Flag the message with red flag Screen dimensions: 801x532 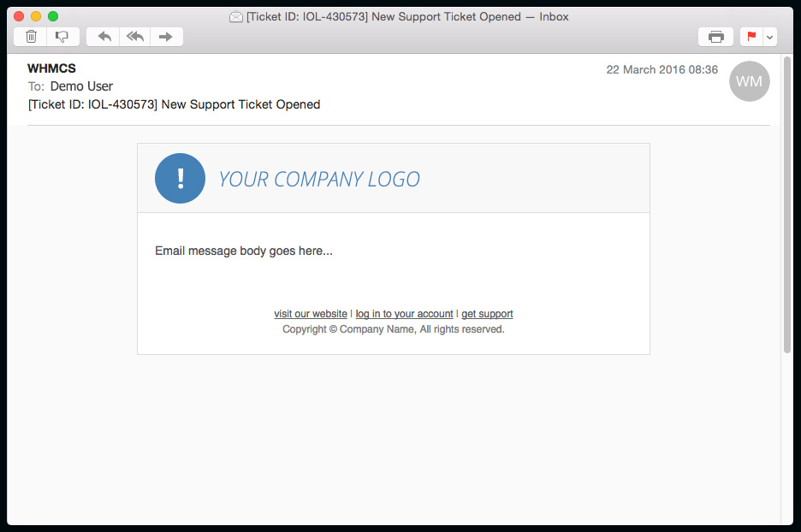click(x=751, y=37)
